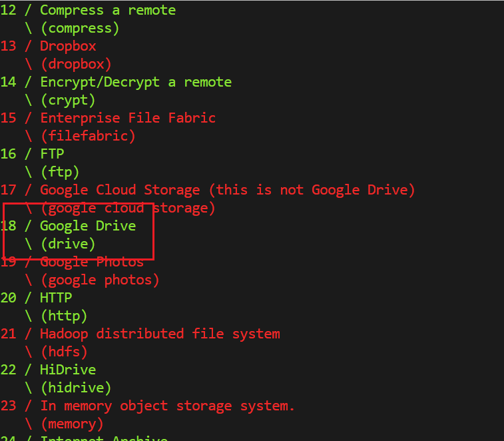Viewport: 504px width, 441px height.
Task: Click the "Google Cloud Storage" option line
Action: 227,190
